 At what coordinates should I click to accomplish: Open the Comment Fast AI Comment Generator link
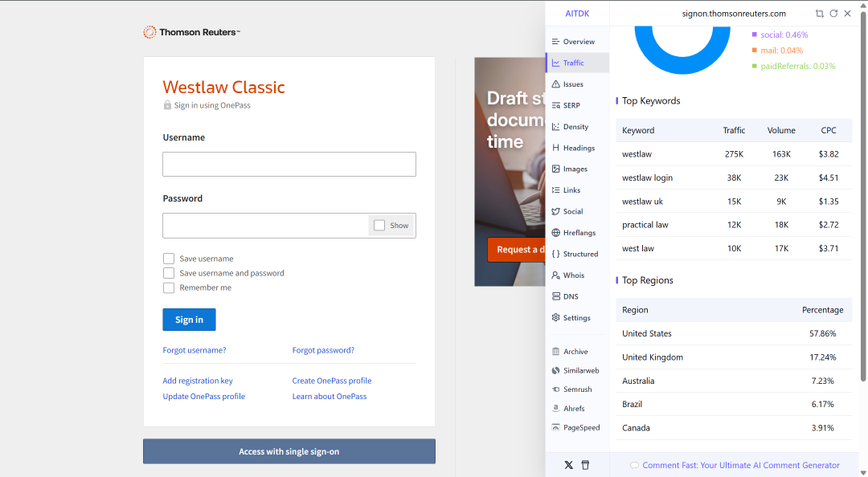coord(741,466)
